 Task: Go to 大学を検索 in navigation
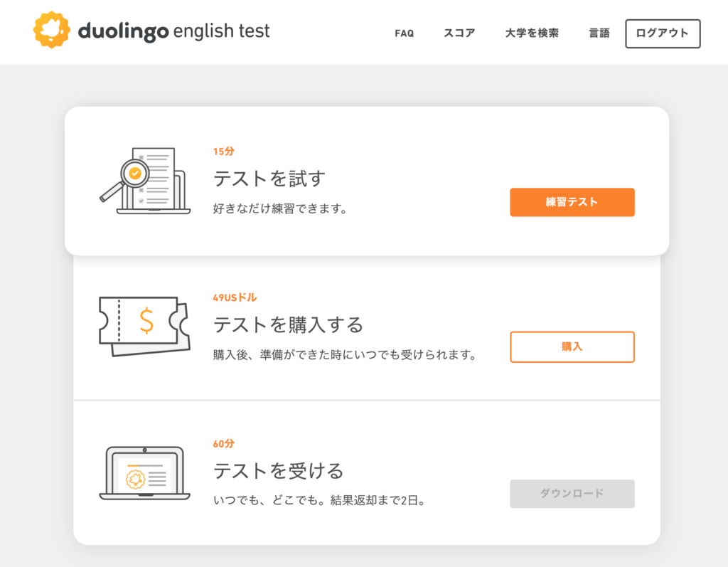pyautogui.click(x=532, y=33)
